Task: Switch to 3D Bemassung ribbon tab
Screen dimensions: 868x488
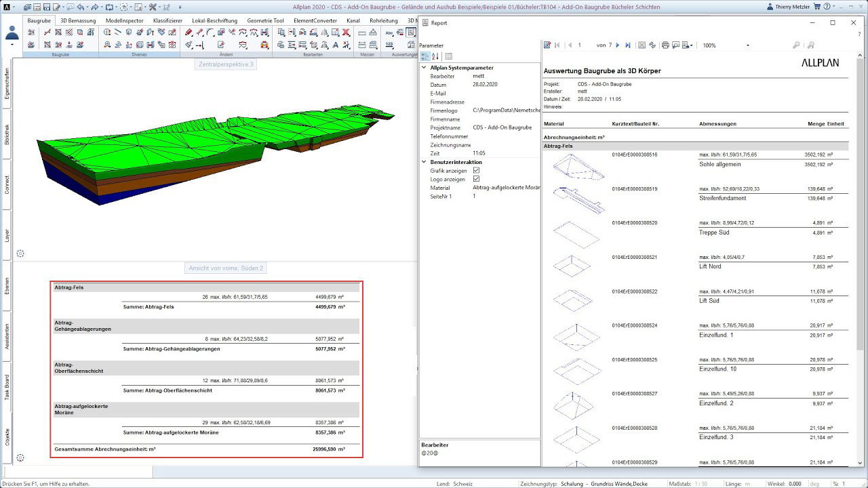Action: point(78,20)
